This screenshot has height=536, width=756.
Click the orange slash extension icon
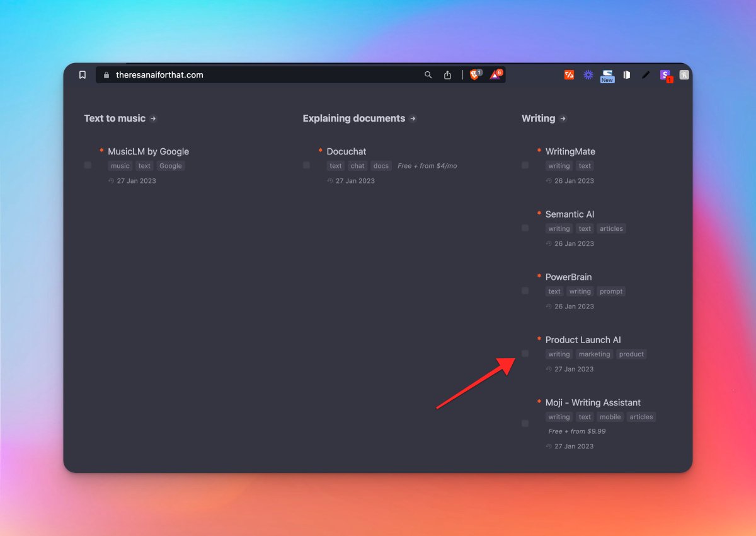570,75
